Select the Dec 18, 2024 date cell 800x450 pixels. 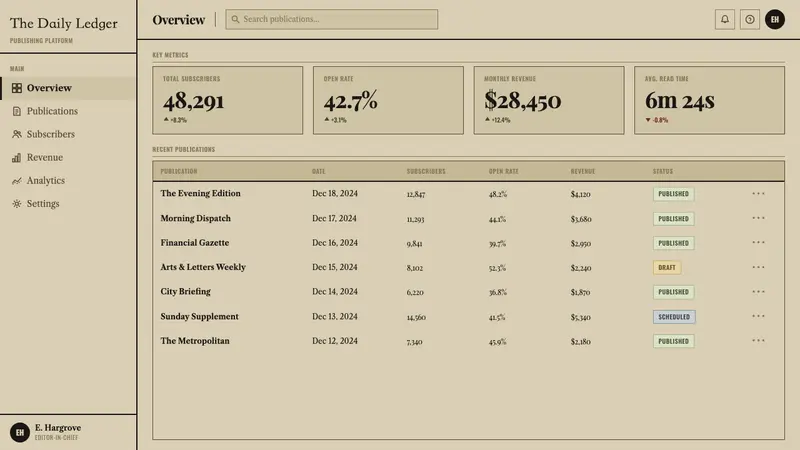coord(335,193)
